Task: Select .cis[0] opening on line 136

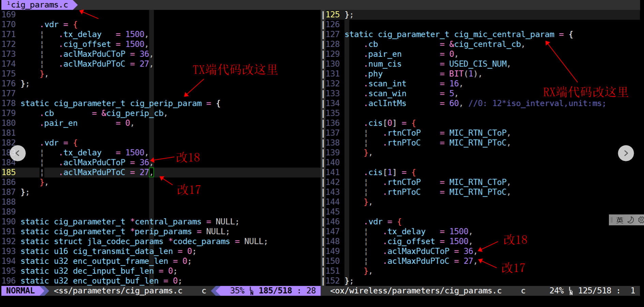Action: coord(390,123)
